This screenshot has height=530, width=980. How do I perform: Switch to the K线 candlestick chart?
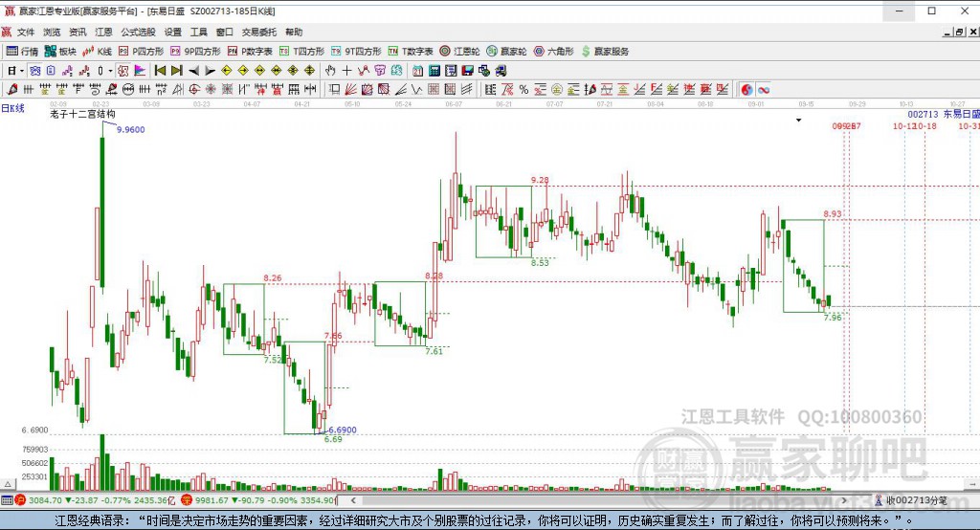[98, 52]
